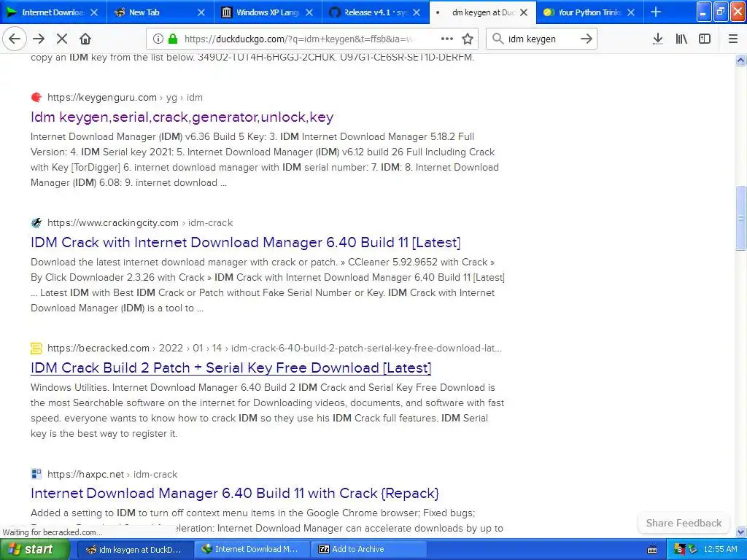Open the Windows Start menu

(x=34, y=550)
